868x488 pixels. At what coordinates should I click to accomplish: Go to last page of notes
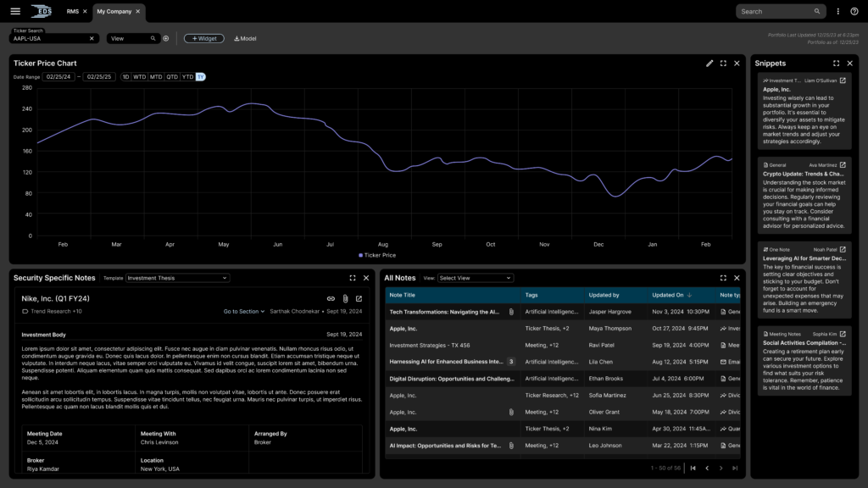[735, 468]
